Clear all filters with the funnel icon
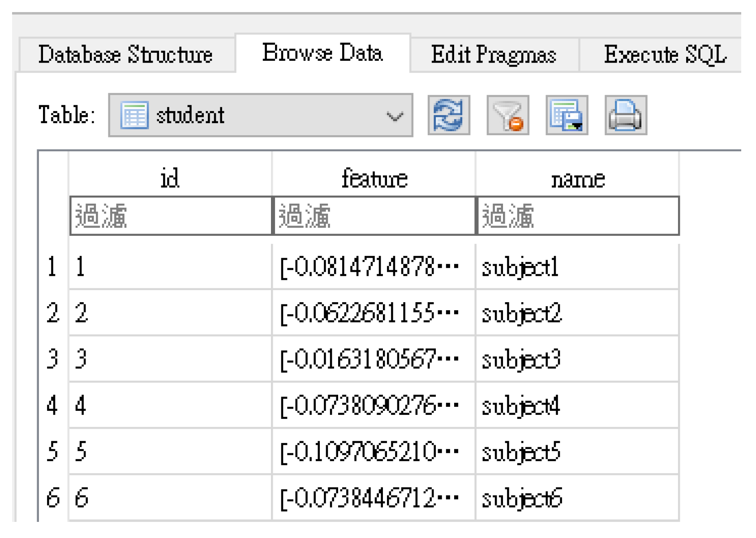The height and width of the screenshot is (538, 756). tap(508, 115)
